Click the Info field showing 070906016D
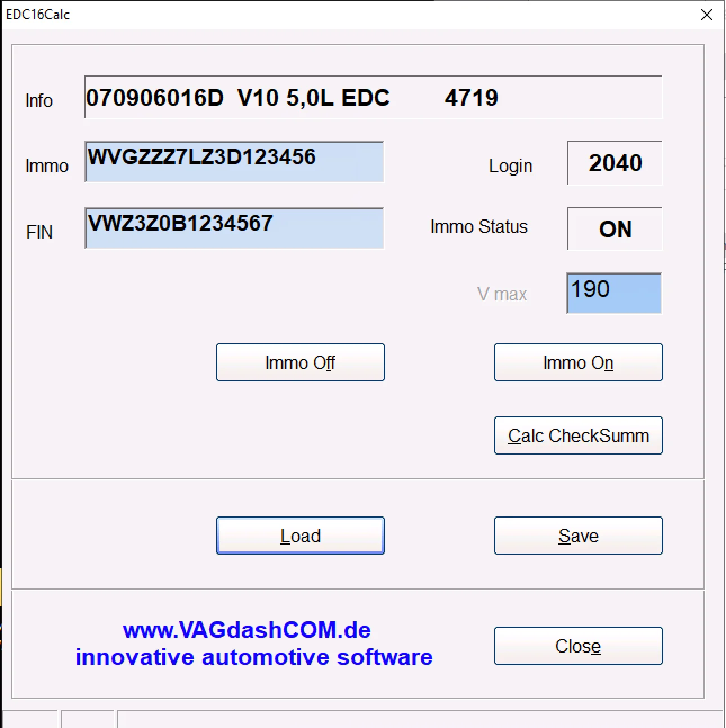 coord(373,98)
